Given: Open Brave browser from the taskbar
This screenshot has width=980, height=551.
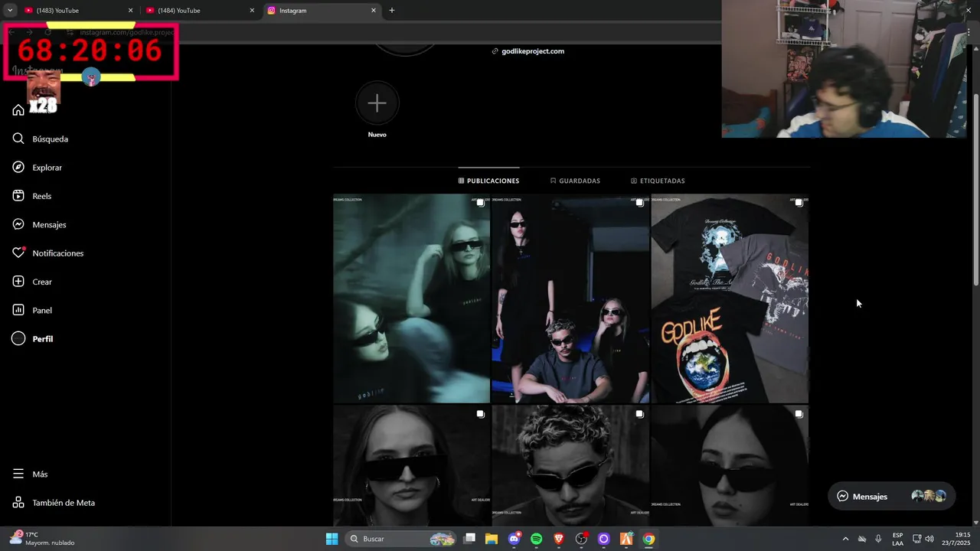Looking at the screenshot, I should (x=559, y=539).
